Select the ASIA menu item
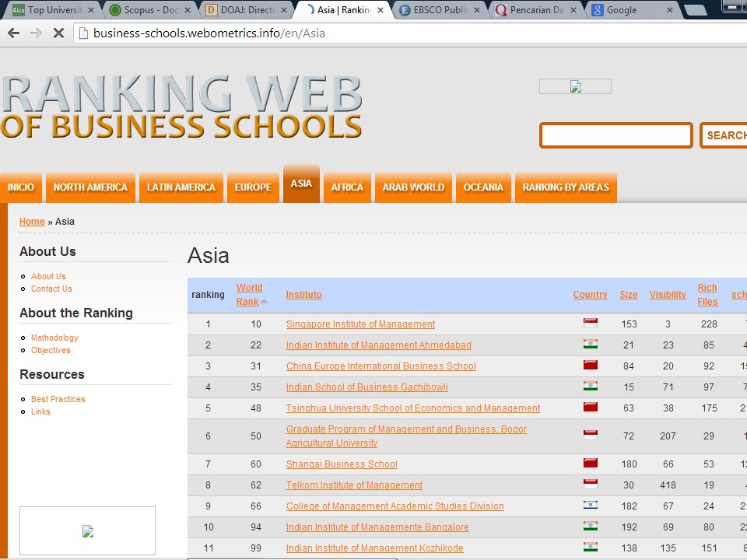747x560 pixels. coord(301,184)
